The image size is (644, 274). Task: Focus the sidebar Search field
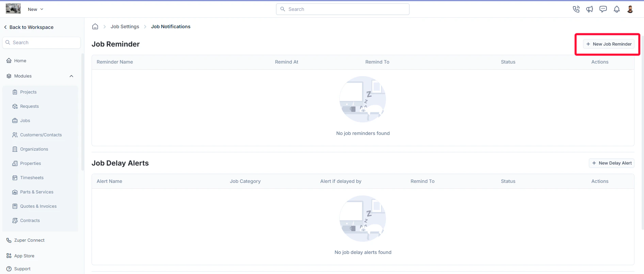[x=42, y=42]
